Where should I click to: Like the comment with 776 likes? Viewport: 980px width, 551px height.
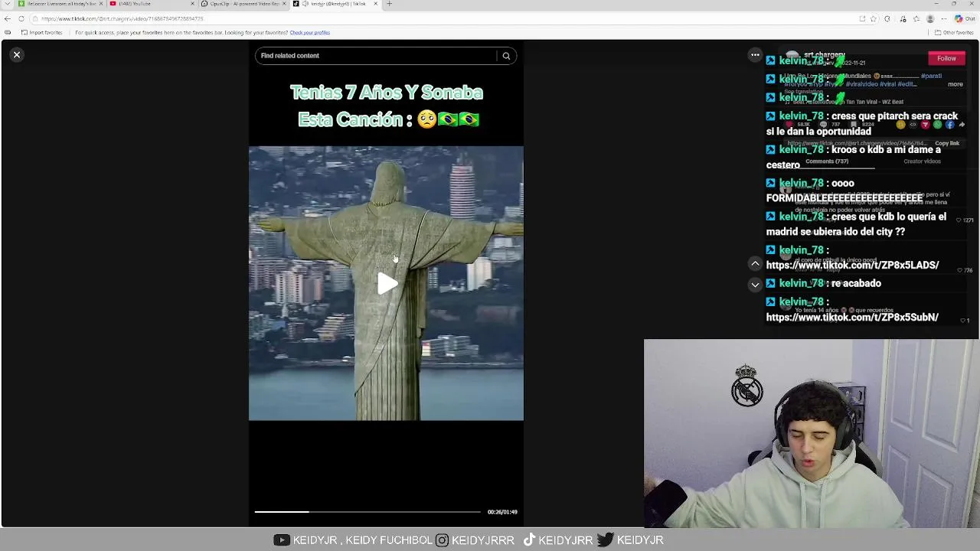click(959, 270)
